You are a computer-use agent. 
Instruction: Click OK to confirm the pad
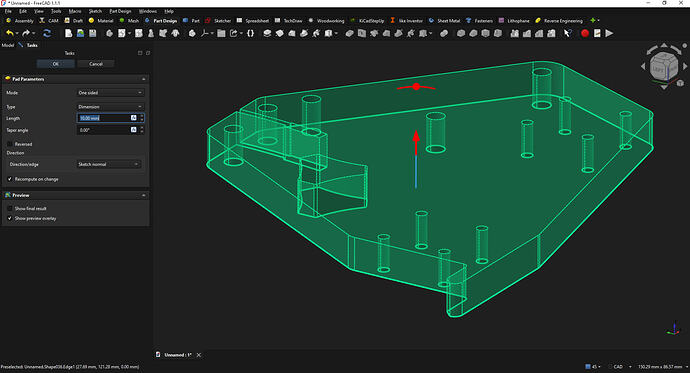(x=55, y=64)
